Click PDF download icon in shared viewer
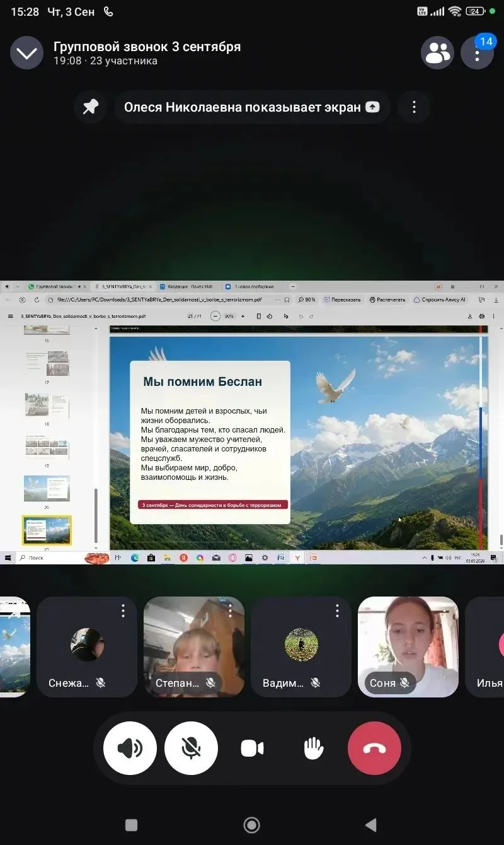 point(470,316)
